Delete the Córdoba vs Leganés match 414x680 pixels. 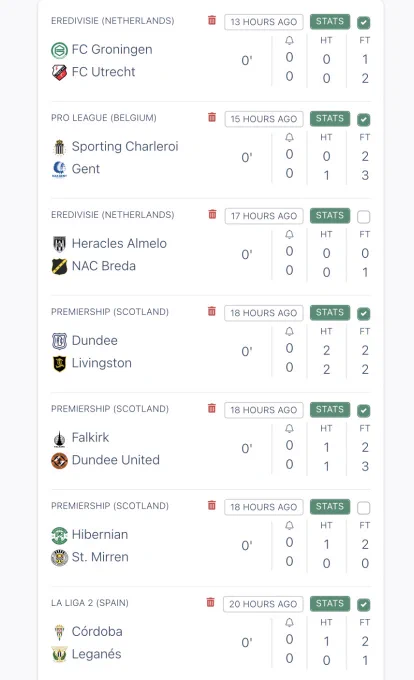coord(210,602)
